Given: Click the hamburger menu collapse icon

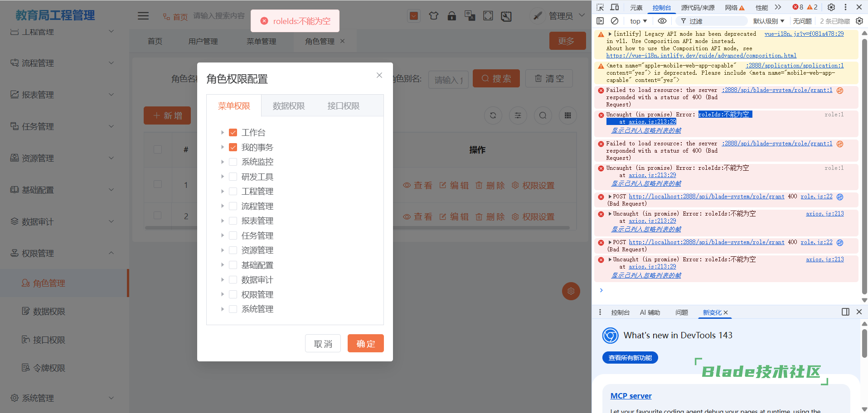Looking at the screenshot, I should pyautogui.click(x=143, y=16).
